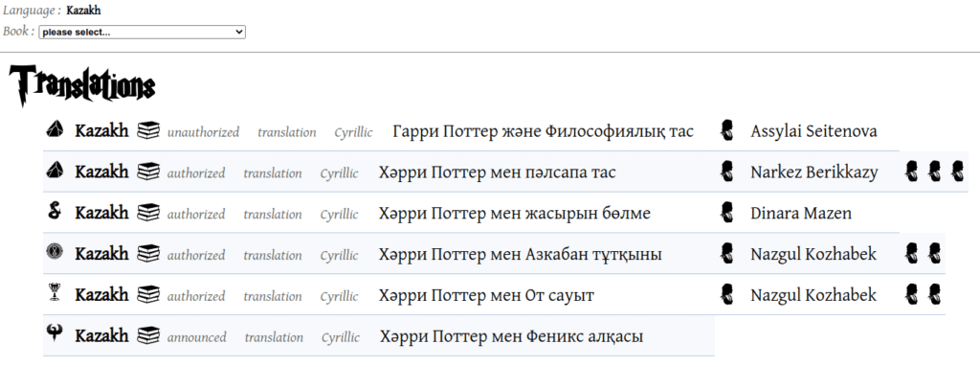
Task: Click the book stack icon in the unauthorized row
Action: pyautogui.click(x=148, y=130)
